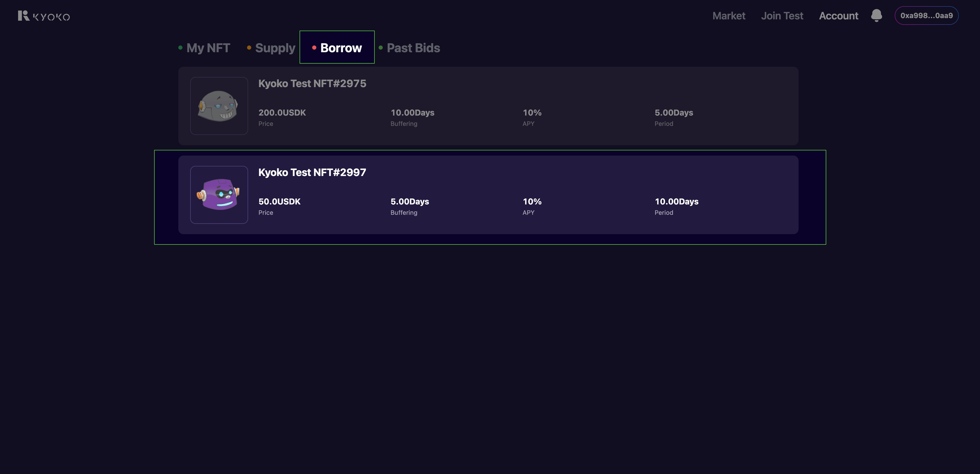
Task: Click 10% APY of NFT#2975
Action: tap(532, 113)
